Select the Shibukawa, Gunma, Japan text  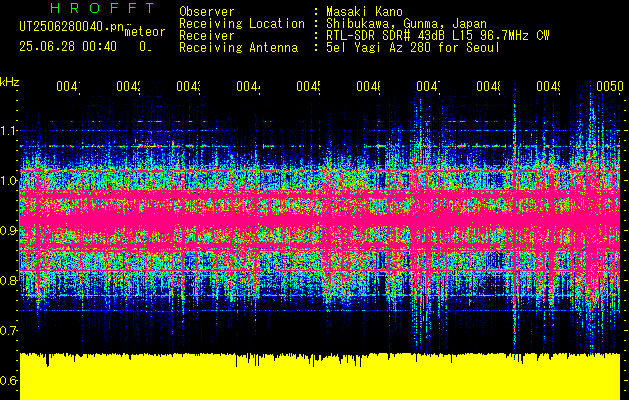point(406,24)
